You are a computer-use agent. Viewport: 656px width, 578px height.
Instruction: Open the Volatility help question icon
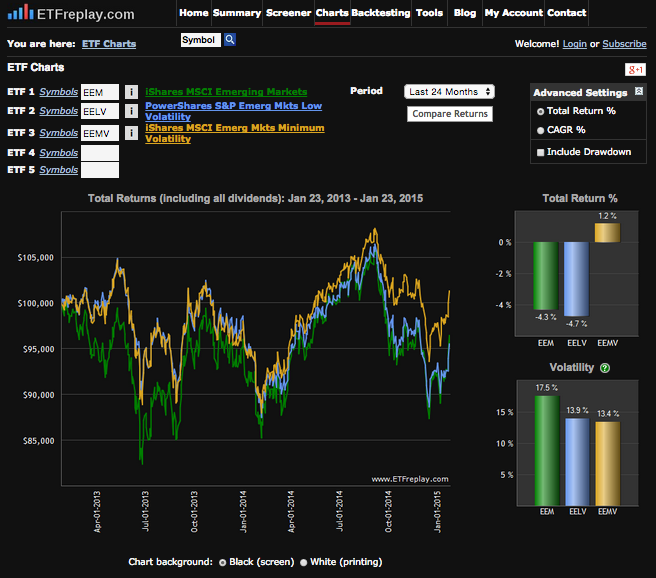pos(605,368)
